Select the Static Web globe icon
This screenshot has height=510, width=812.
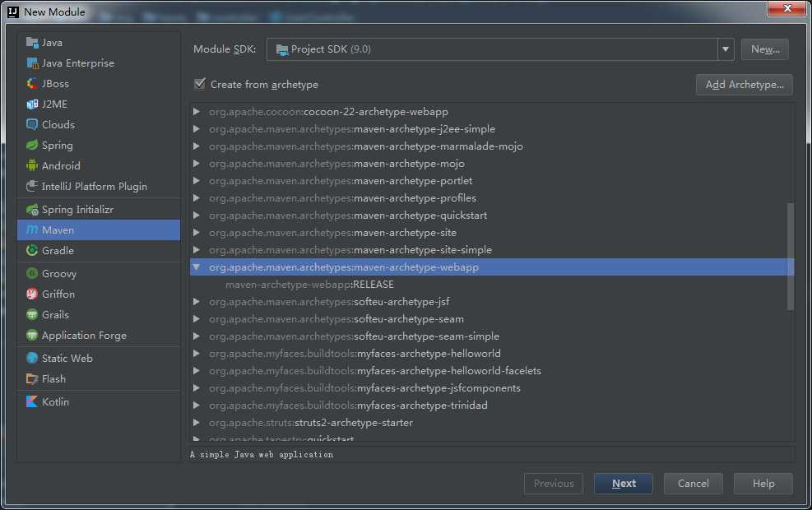tap(32, 359)
